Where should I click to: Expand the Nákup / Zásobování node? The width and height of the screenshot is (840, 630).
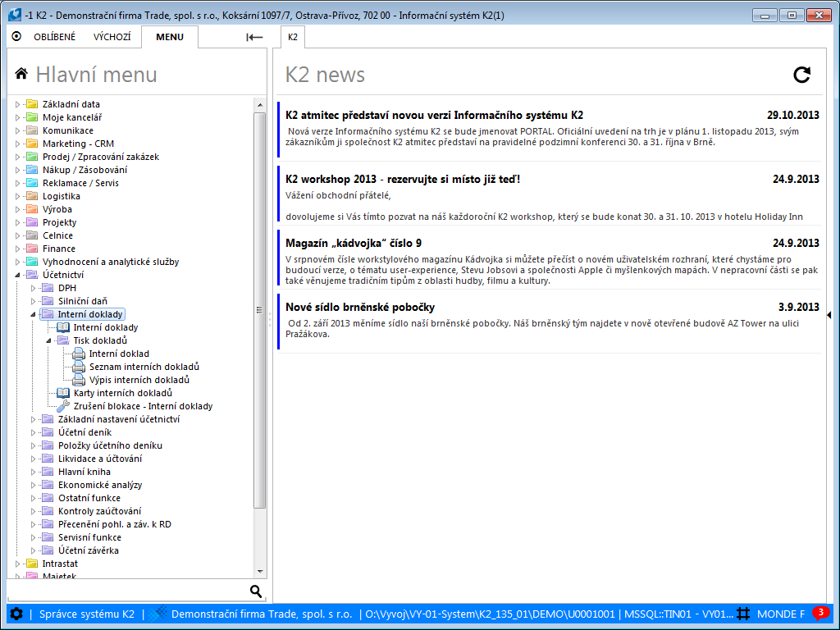17,170
